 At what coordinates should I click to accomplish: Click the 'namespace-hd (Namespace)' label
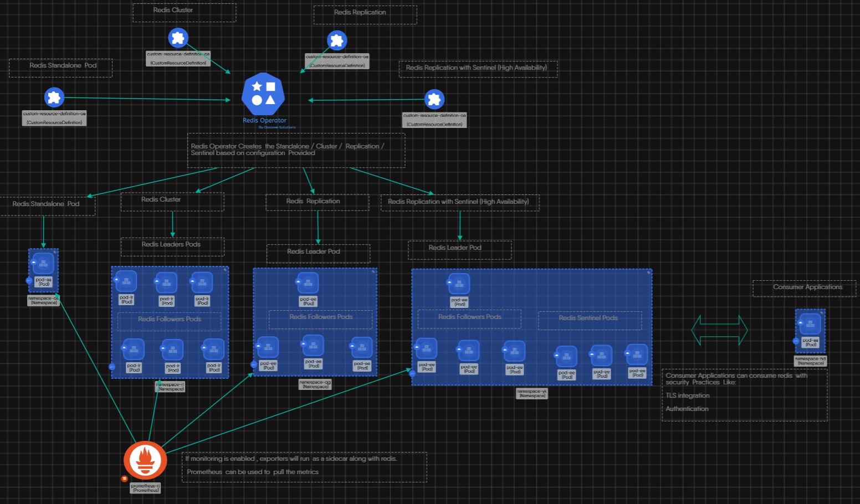(x=811, y=361)
